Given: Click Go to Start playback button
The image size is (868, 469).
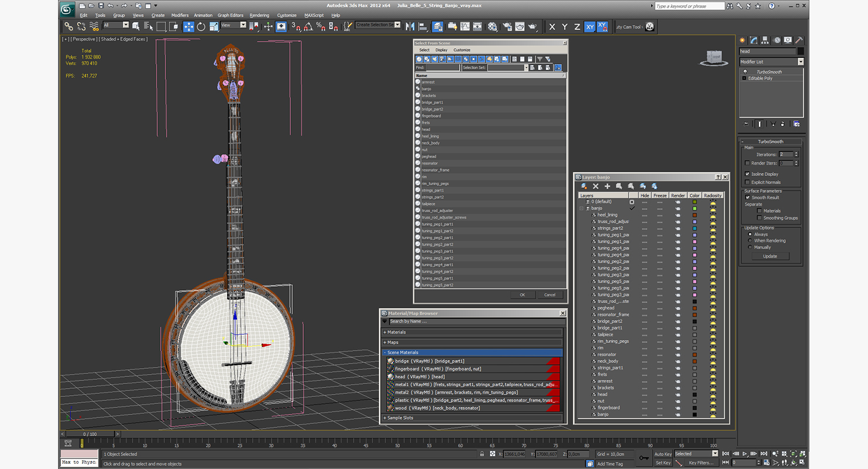Looking at the screenshot, I should pos(726,454).
